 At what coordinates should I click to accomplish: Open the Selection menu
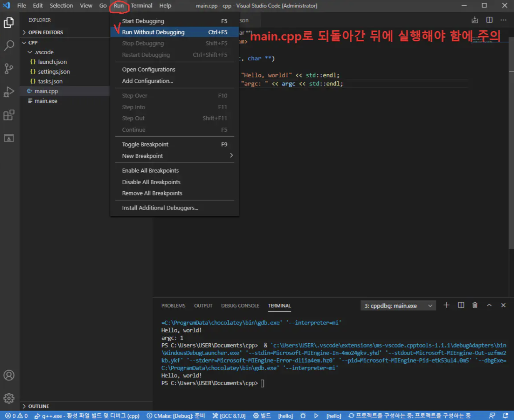61,5
